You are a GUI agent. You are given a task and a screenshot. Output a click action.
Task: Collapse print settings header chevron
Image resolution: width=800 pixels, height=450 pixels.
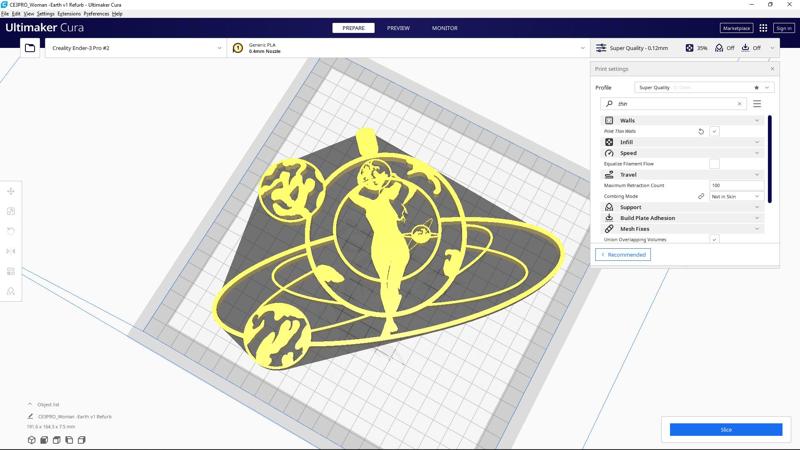click(772, 48)
